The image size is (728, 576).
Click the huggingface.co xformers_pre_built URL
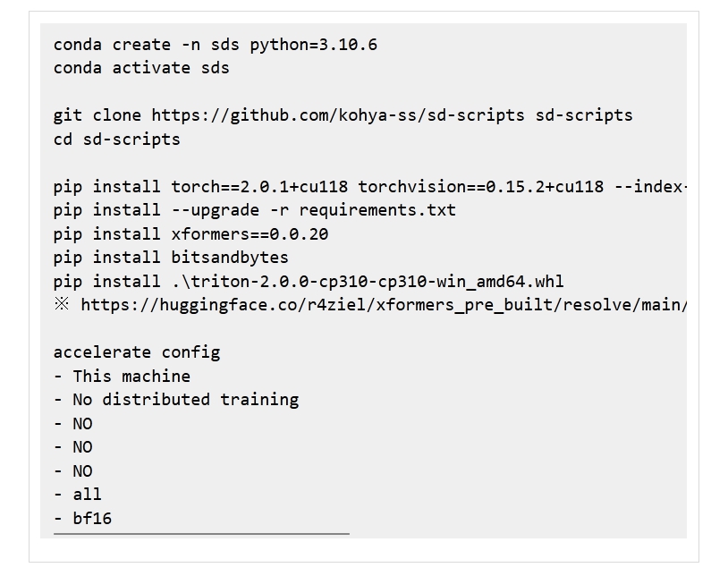(383, 305)
